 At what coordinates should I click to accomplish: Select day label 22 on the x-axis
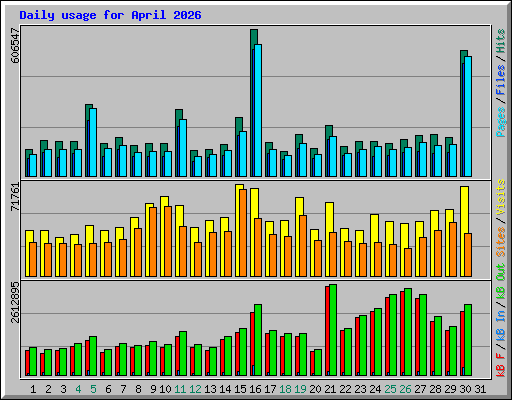345,389
